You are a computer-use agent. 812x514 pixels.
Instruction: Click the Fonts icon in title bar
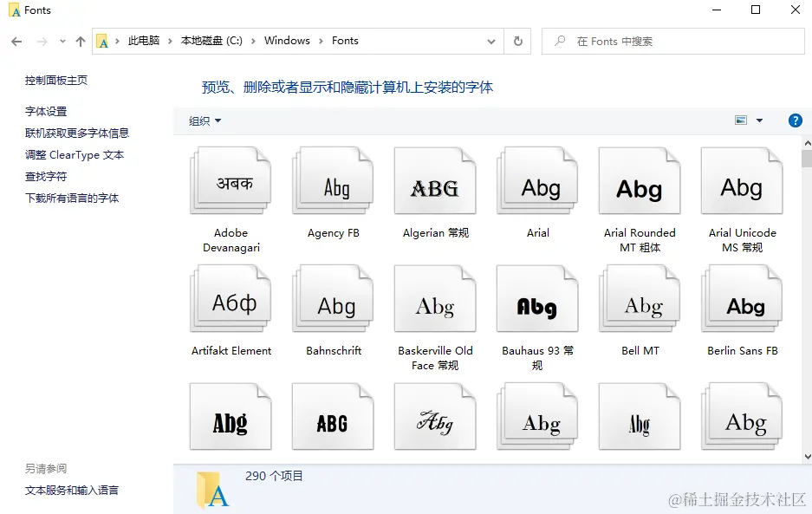pos(14,10)
